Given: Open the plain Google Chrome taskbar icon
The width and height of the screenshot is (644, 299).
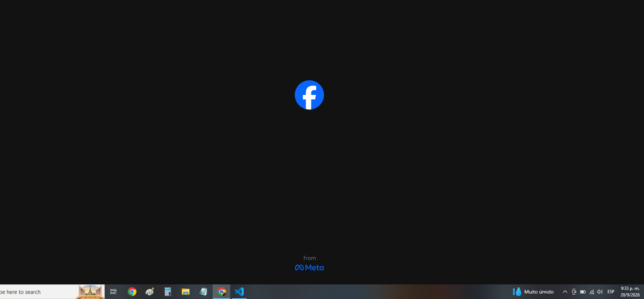Looking at the screenshot, I should click(132, 292).
